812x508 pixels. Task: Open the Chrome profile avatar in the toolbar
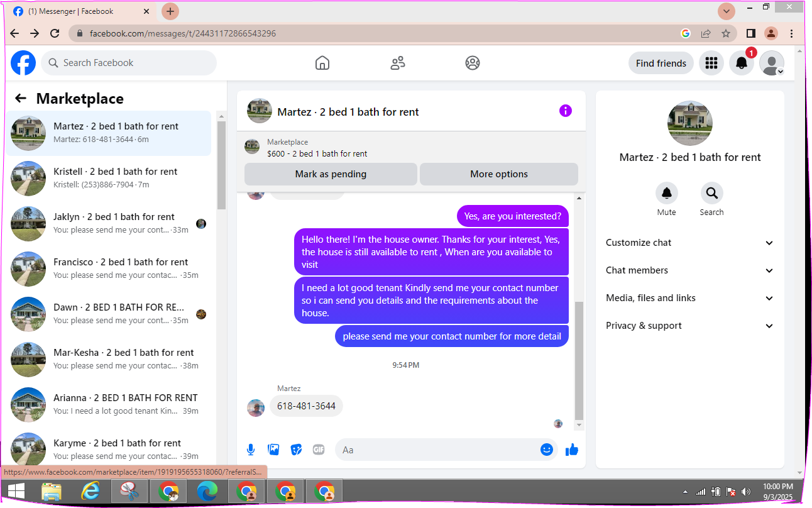[x=771, y=33]
